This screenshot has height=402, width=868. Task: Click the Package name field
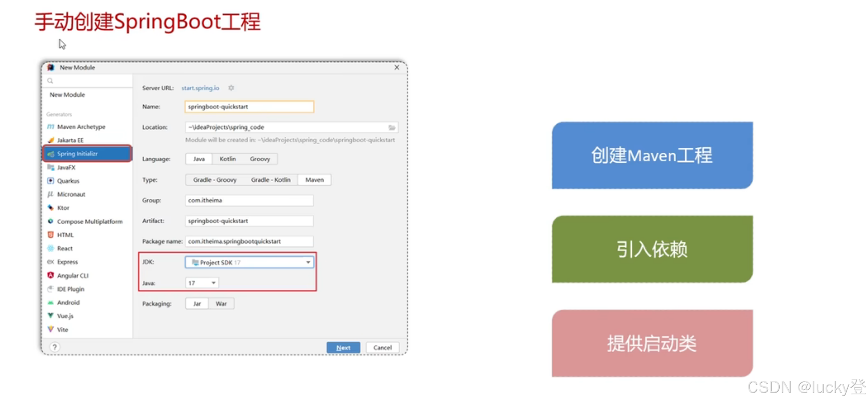click(249, 241)
